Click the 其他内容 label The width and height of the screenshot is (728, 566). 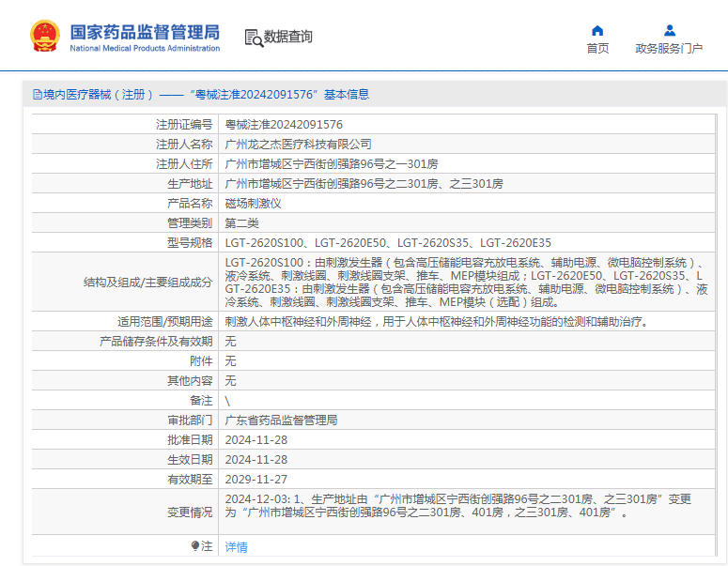pyautogui.click(x=190, y=381)
